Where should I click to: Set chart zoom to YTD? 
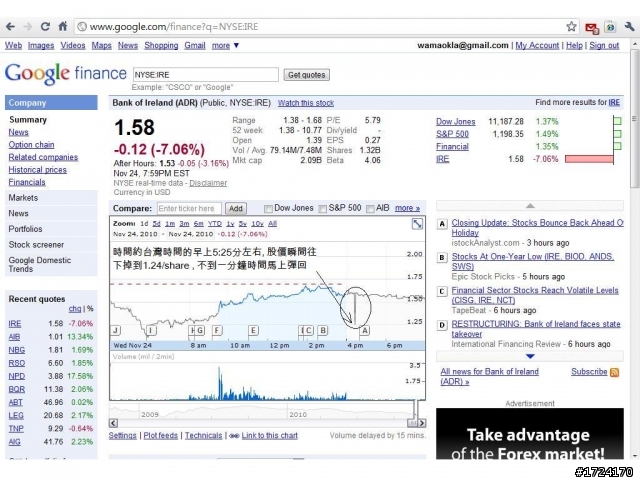coord(215,224)
